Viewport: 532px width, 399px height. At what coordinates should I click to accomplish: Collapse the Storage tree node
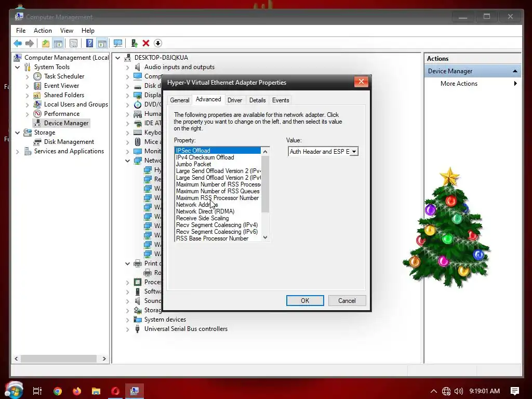[x=18, y=132]
